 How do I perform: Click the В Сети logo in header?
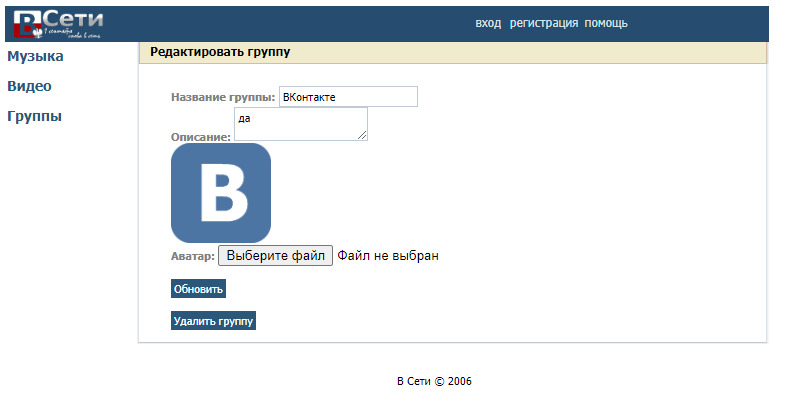click(58, 24)
